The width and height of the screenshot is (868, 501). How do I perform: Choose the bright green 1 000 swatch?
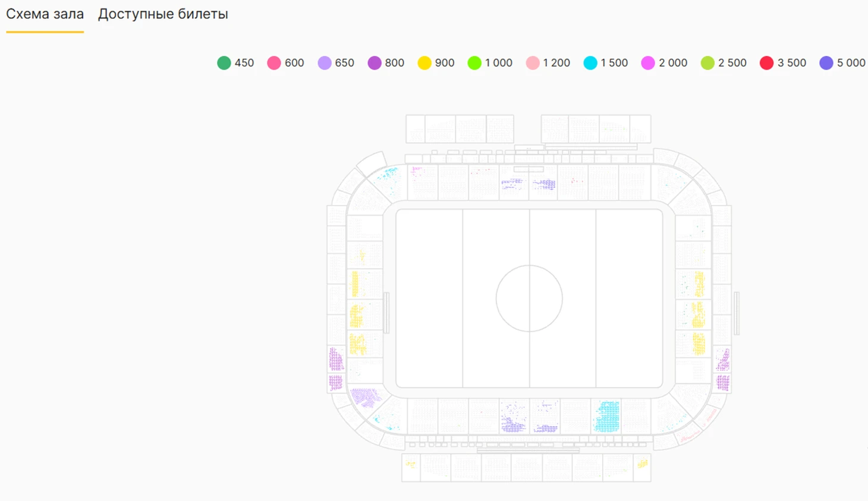click(x=474, y=63)
